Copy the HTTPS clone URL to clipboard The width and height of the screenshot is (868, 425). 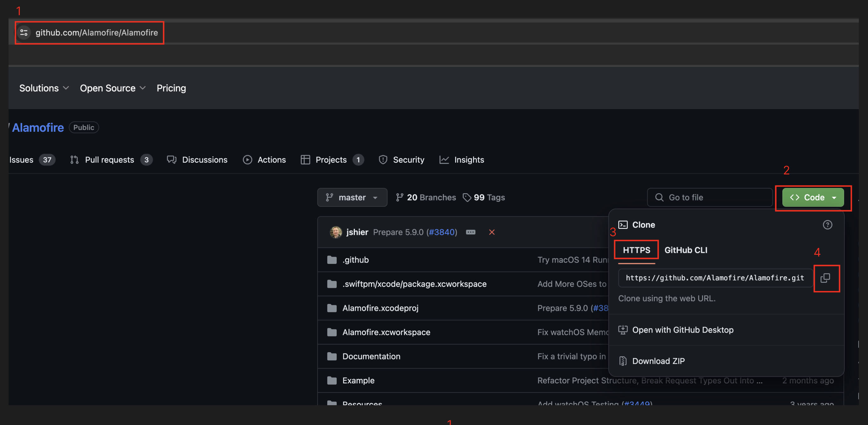click(x=825, y=278)
